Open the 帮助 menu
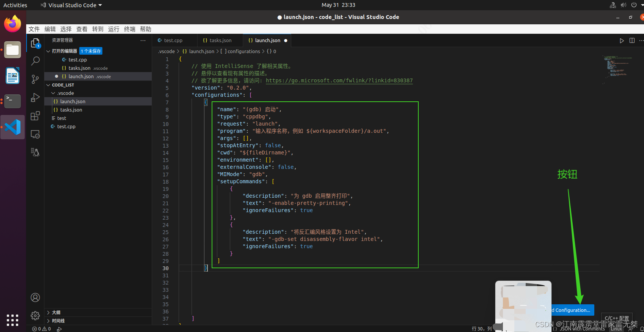The image size is (644, 332). [146, 29]
